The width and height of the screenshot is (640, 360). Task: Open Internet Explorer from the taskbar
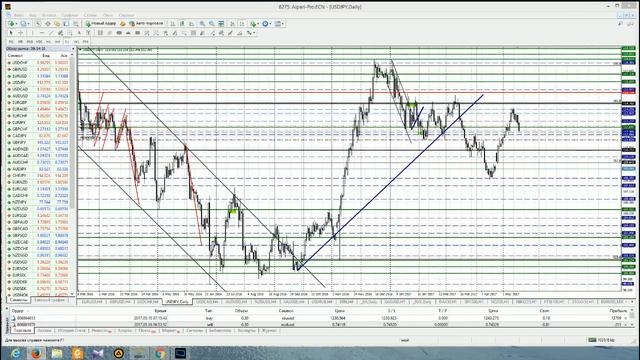(16, 353)
